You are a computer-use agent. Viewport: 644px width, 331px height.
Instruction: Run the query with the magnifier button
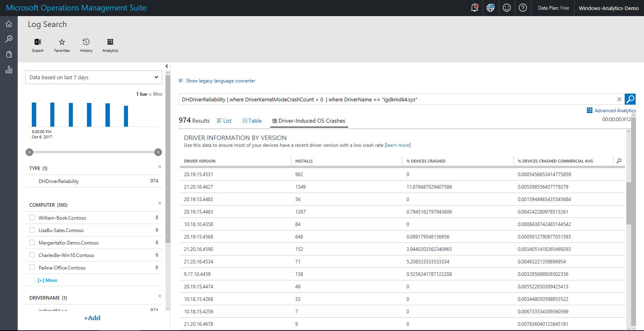[x=630, y=99]
